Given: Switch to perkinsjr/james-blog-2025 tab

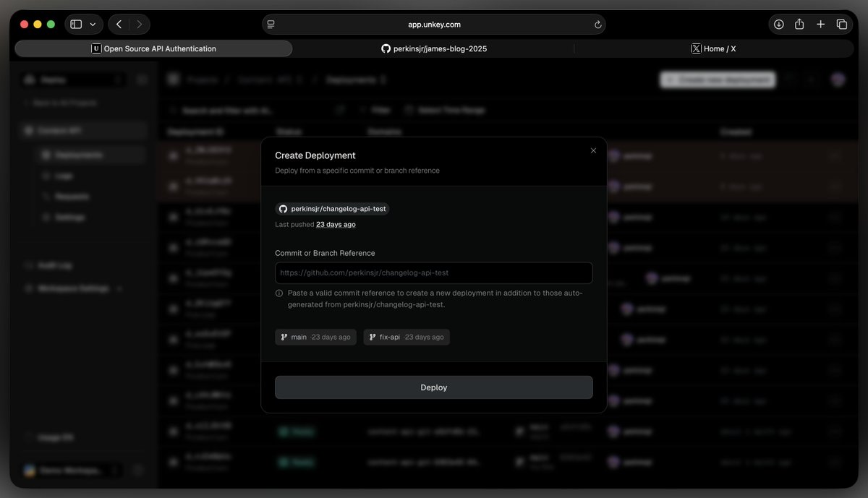Looking at the screenshot, I should [x=433, y=48].
